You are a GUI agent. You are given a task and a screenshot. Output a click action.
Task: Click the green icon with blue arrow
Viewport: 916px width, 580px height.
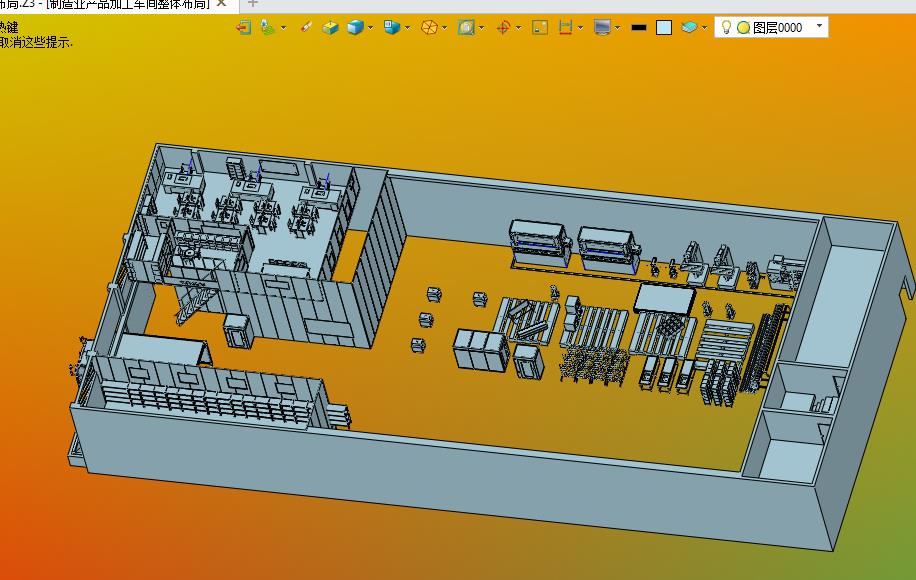[x=268, y=27]
